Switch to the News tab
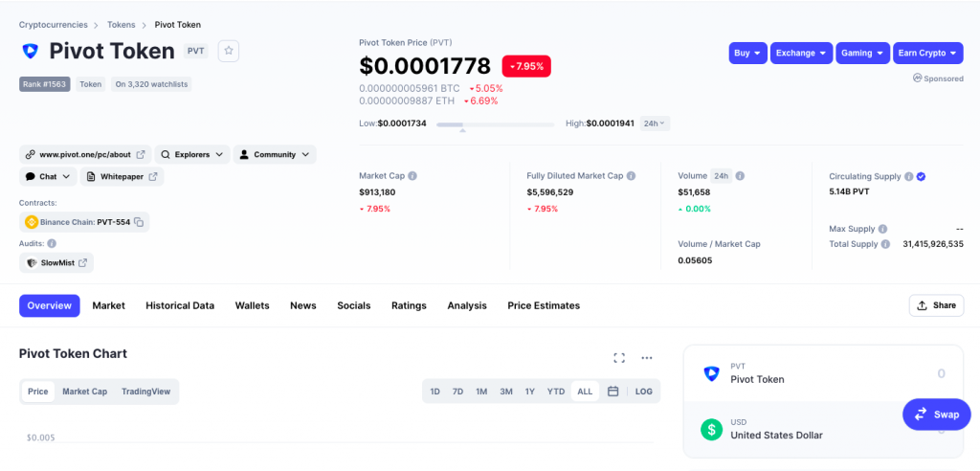 [303, 306]
